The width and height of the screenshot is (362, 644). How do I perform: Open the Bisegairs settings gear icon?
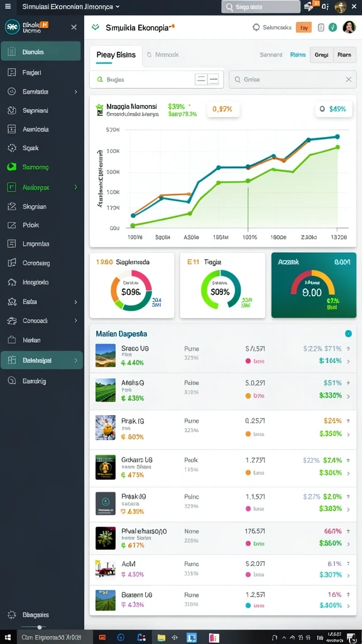click(x=12, y=615)
